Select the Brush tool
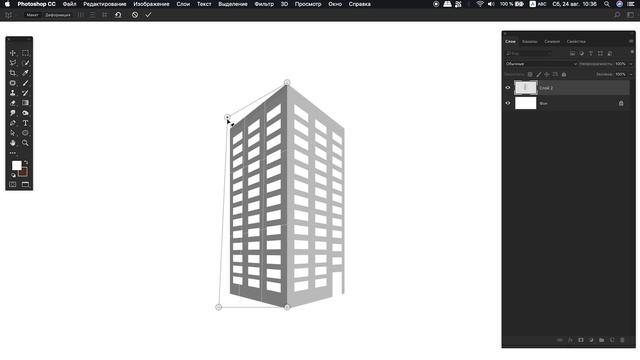The width and height of the screenshot is (640, 360). pyautogui.click(x=25, y=83)
